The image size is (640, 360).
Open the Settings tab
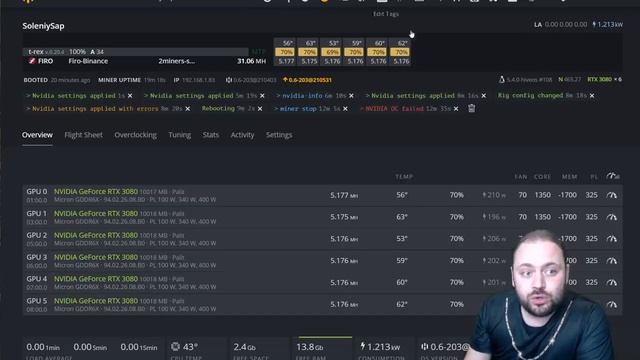(279, 135)
